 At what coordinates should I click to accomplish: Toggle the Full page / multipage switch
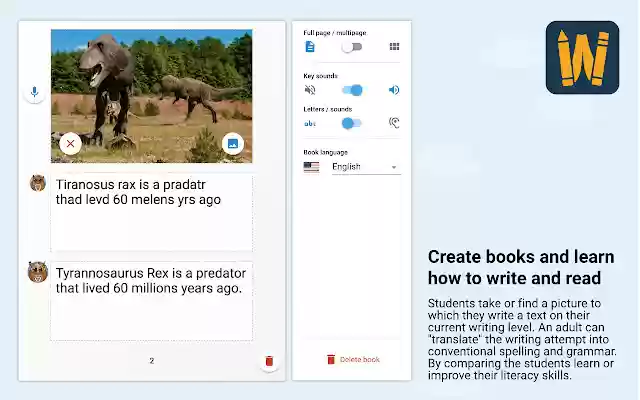pos(352,47)
